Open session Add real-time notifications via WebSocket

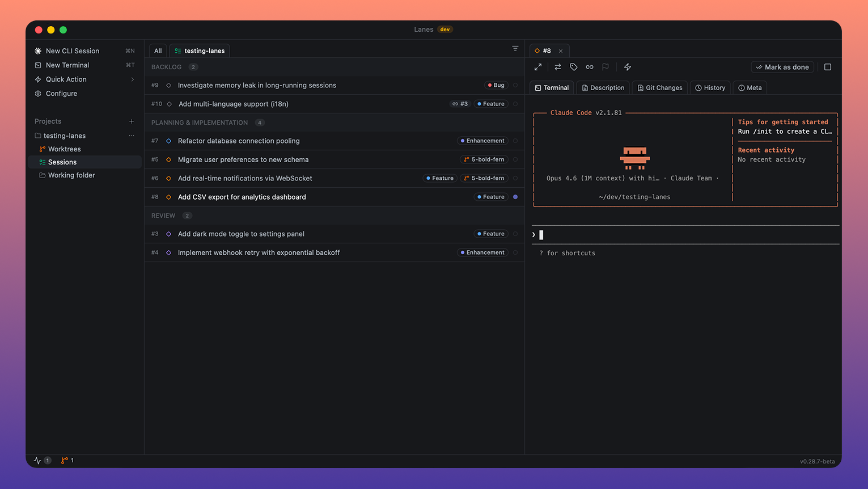[x=245, y=178]
